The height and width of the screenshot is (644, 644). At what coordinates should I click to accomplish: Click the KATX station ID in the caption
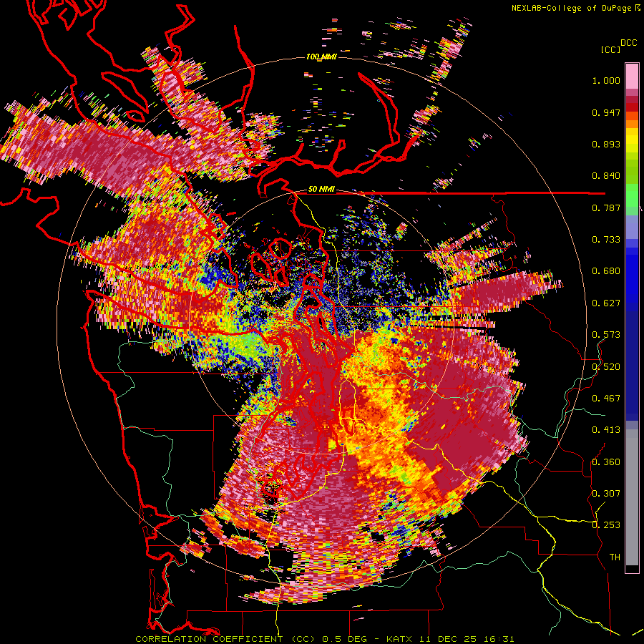pos(401,639)
